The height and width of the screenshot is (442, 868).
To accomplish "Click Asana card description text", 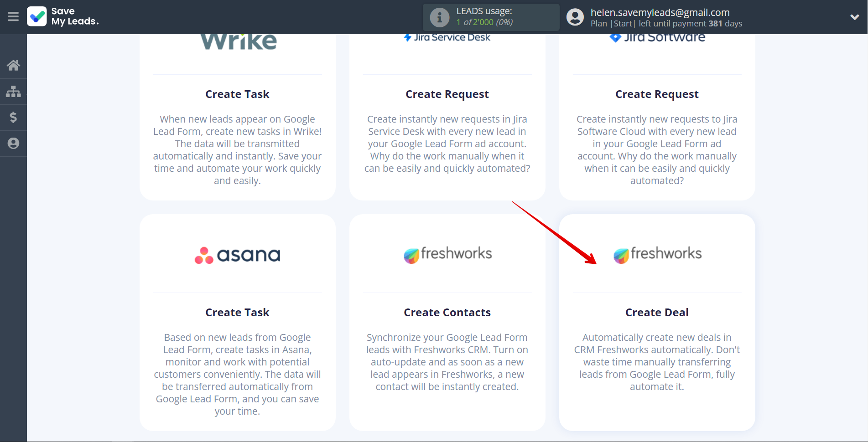I will point(237,375).
